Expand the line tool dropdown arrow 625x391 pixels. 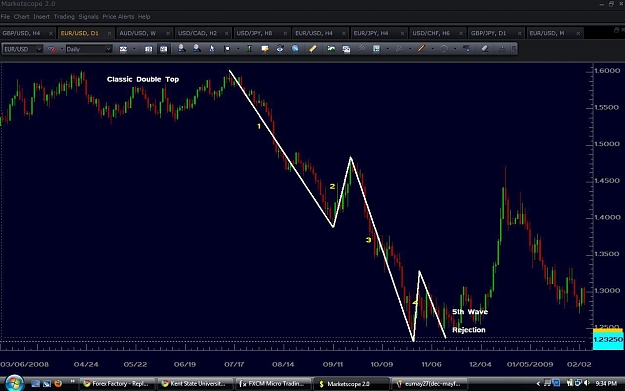(432, 49)
